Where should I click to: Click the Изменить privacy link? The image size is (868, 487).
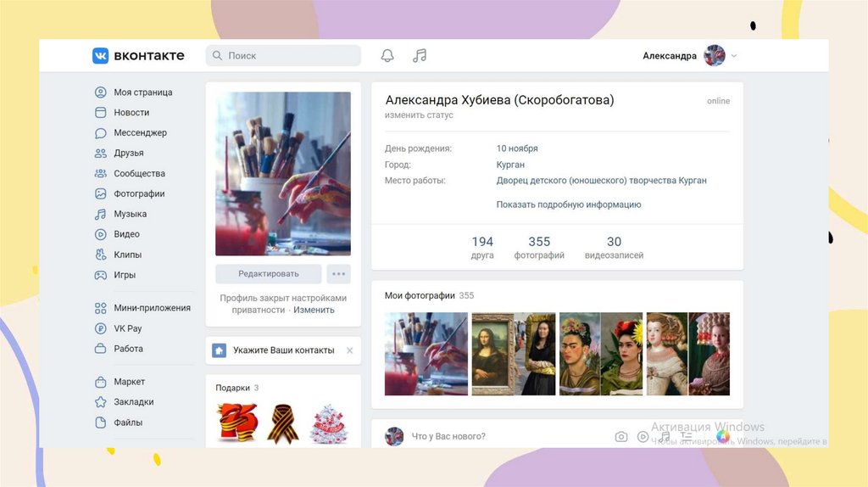pyautogui.click(x=314, y=310)
